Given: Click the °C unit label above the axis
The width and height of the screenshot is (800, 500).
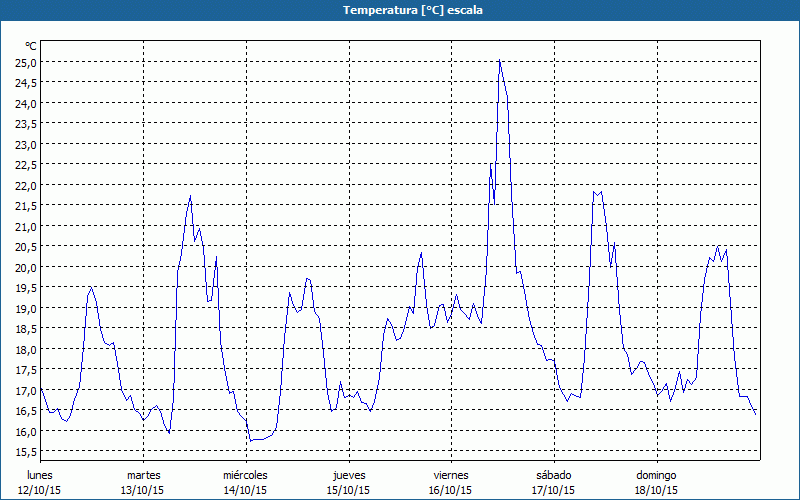Looking at the screenshot, I should pyautogui.click(x=31, y=46).
